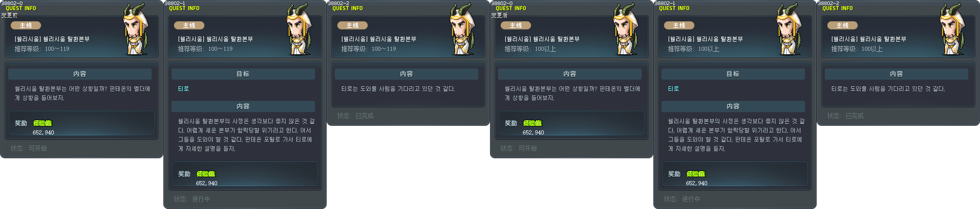Click 经验值 reward badge in 变更前 panel

tap(43, 123)
